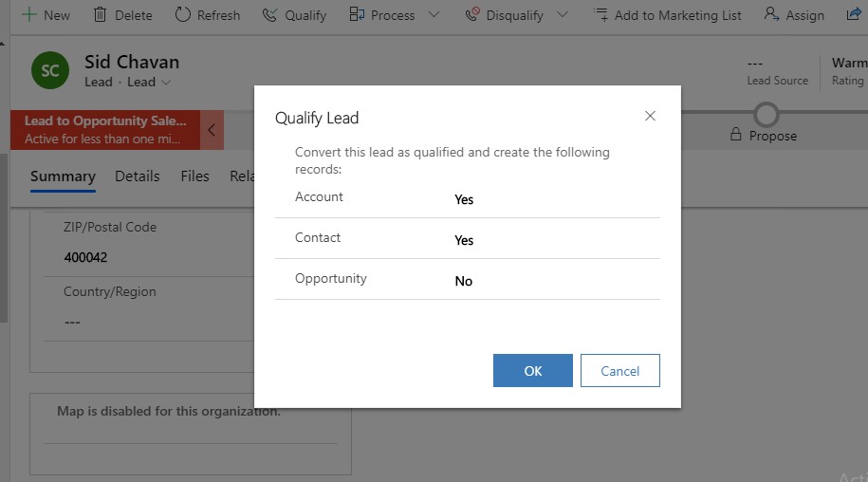Click the ZIP/Postal Code value 400042

point(85,257)
